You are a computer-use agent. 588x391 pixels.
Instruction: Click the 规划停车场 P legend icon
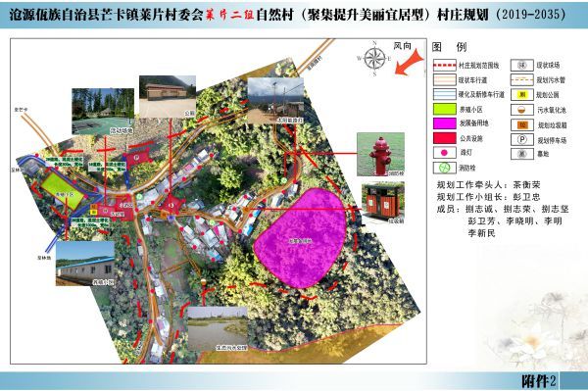pos(522,139)
